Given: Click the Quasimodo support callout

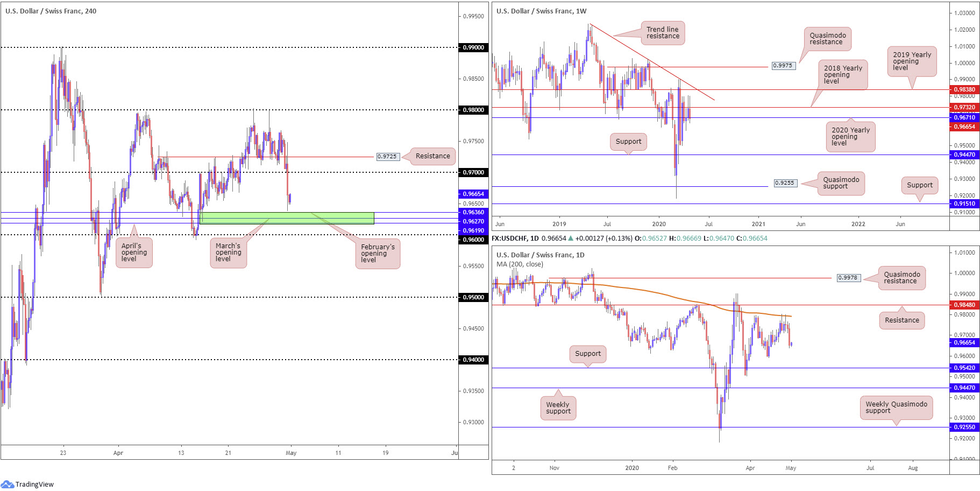Looking at the screenshot, I should [x=841, y=183].
